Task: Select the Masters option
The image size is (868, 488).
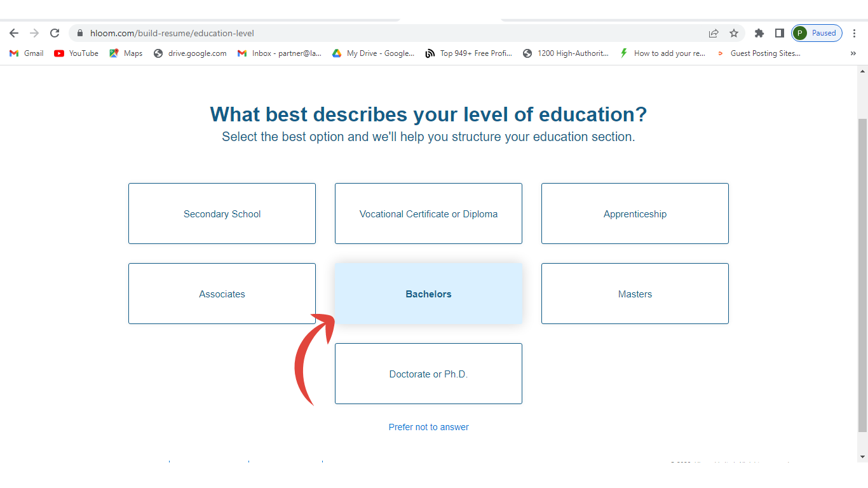Action: pyautogui.click(x=635, y=294)
